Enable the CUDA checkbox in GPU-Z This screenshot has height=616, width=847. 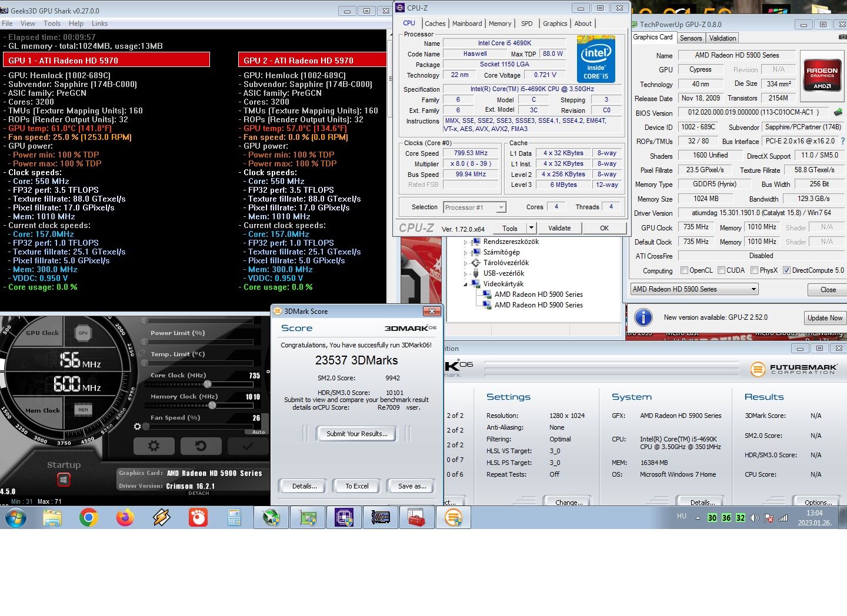[721, 270]
